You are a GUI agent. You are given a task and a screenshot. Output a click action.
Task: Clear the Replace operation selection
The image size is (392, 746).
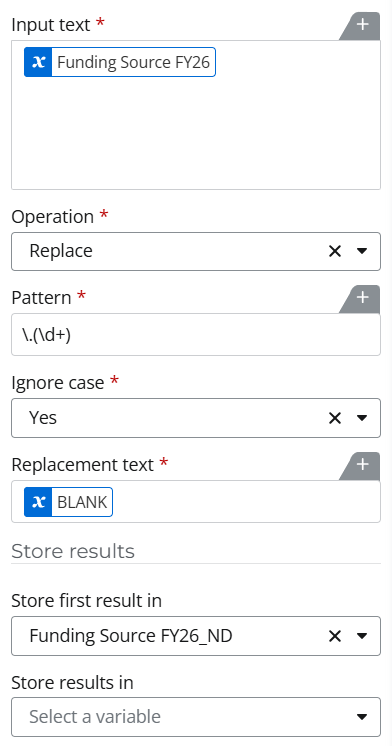pos(335,251)
